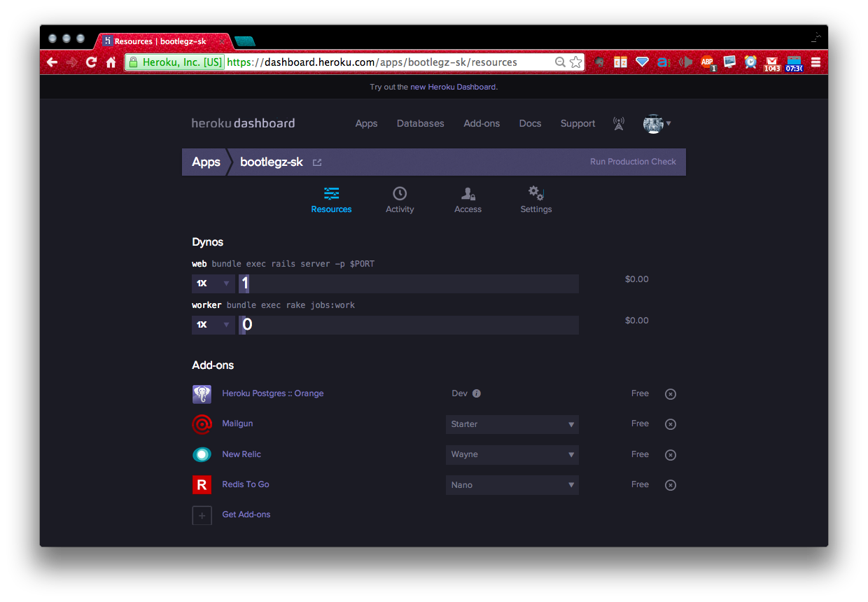Open the Evernote elephant extension

[599, 62]
